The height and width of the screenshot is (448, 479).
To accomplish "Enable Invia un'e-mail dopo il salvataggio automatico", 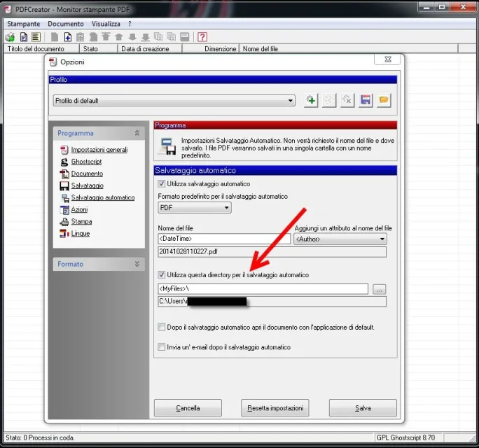I will pos(162,346).
